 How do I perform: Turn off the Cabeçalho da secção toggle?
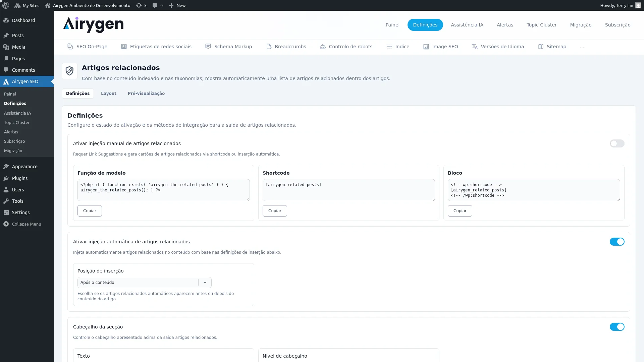pyautogui.click(x=617, y=327)
